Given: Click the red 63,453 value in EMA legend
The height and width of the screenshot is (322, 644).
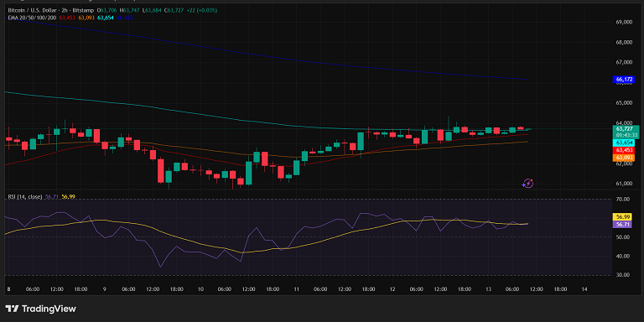Looking at the screenshot, I should [66, 18].
